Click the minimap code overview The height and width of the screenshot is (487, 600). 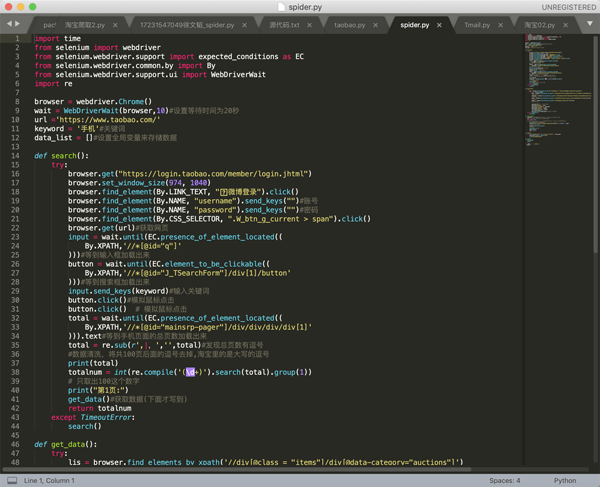[558, 90]
